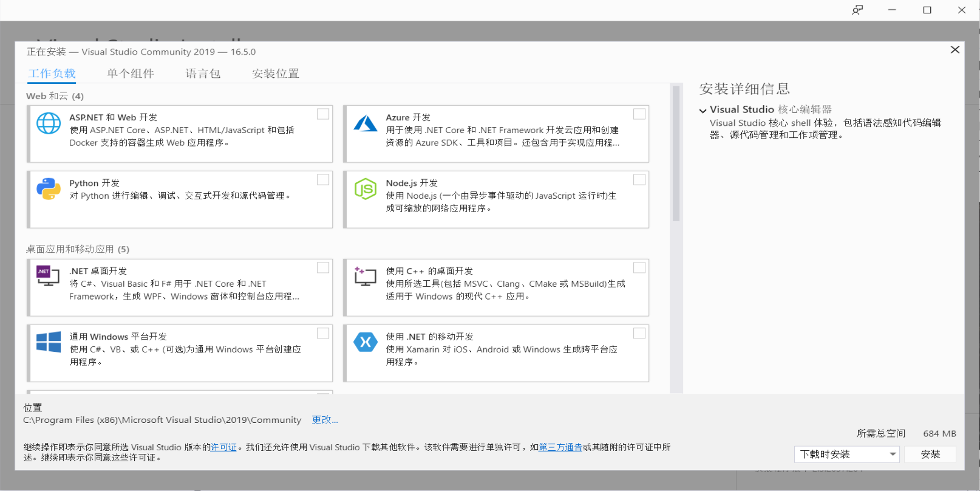Close the installing workloads dialog
Screen dimensions: 980x491
point(955,50)
